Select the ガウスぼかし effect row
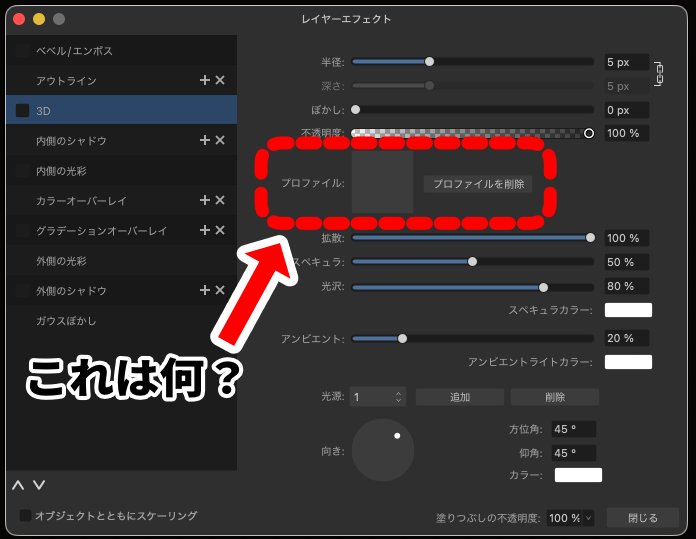This screenshot has height=539, width=696. click(x=122, y=320)
